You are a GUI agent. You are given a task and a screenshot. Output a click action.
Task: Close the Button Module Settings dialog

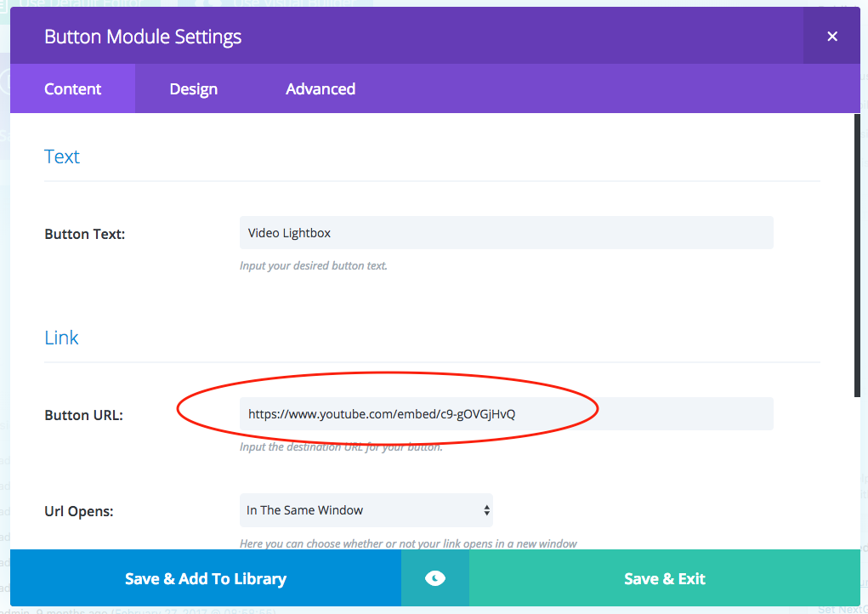click(x=831, y=37)
